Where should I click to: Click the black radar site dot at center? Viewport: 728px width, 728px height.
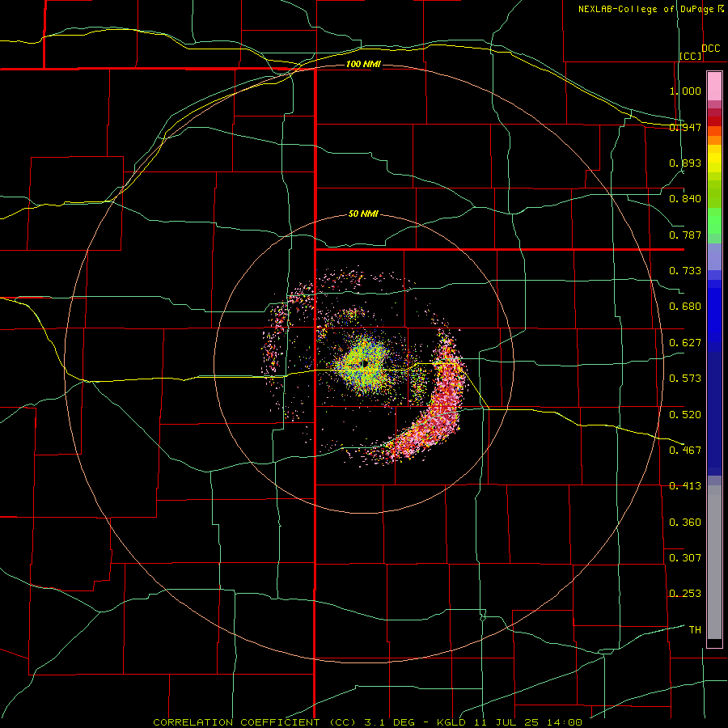(365, 363)
